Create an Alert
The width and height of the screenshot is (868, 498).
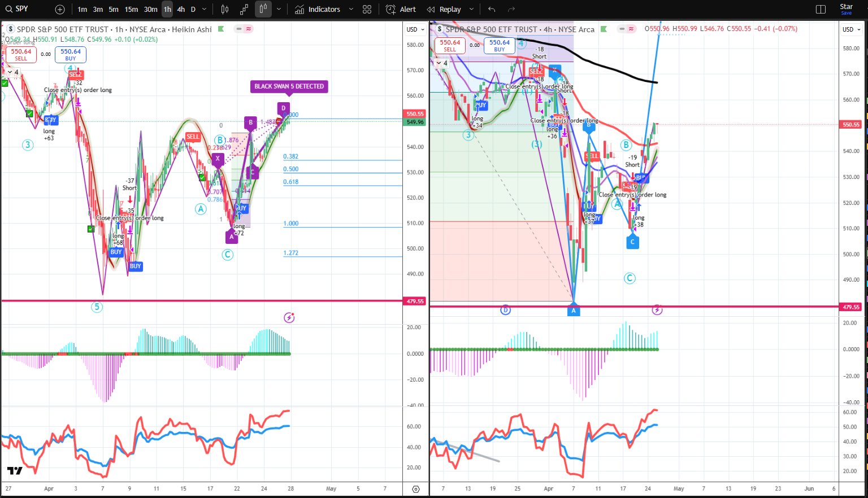(401, 10)
